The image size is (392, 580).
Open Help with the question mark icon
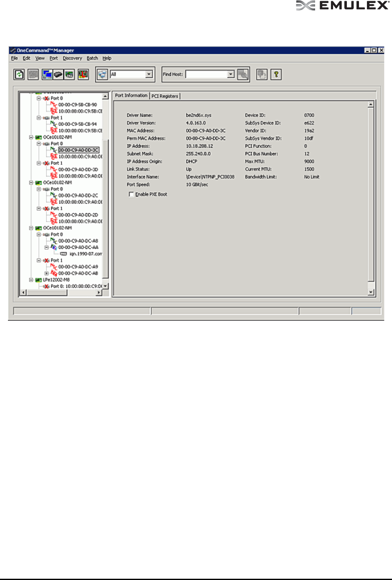tap(276, 74)
